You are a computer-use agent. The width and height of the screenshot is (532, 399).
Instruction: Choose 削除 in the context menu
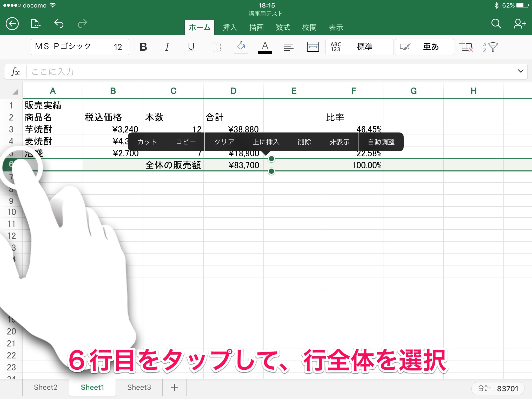pyautogui.click(x=304, y=142)
